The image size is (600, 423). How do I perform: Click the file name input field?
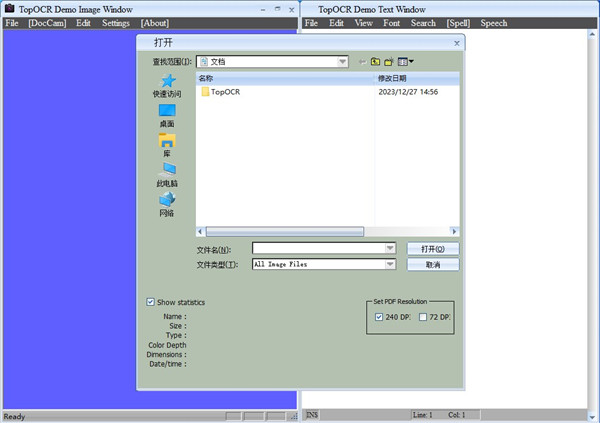pyautogui.click(x=319, y=248)
